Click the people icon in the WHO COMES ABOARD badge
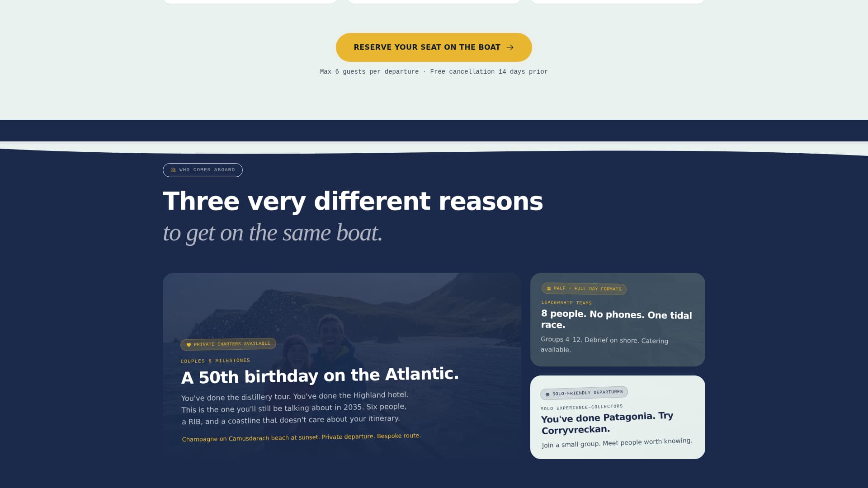This screenshot has height=488, width=868. pyautogui.click(x=172, y=170)
